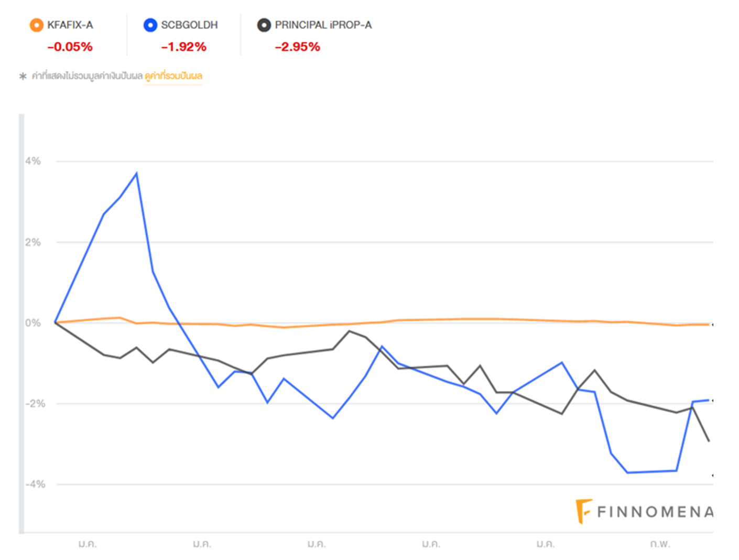This screenshot has width=739, height=560.
Task: Click the asterisk beside the dividend note
Action: (x=23, y=77)
